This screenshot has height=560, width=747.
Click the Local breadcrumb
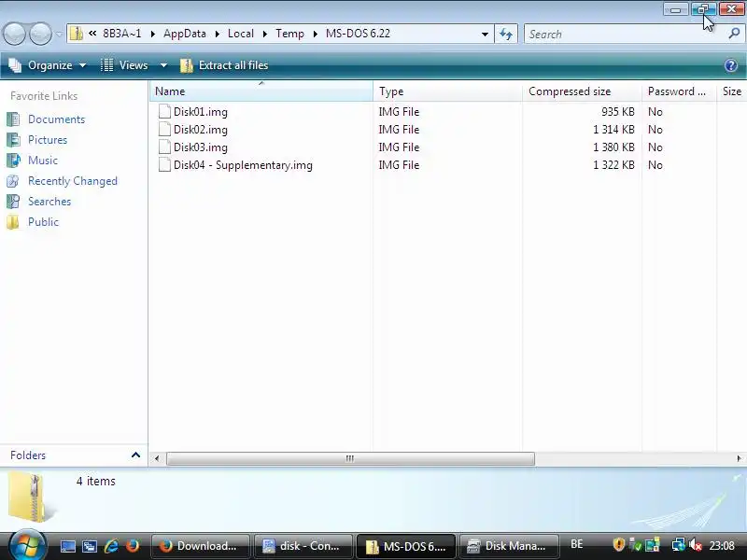(x=241, y=34)
